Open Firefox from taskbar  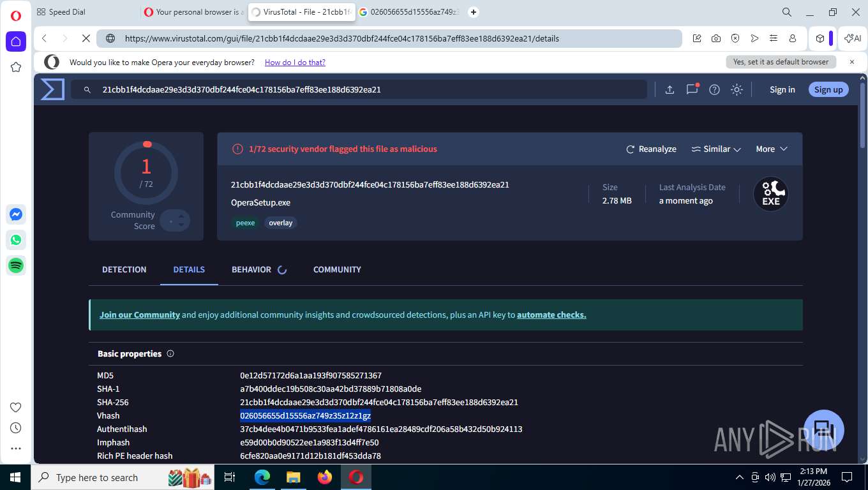point(325,477)
